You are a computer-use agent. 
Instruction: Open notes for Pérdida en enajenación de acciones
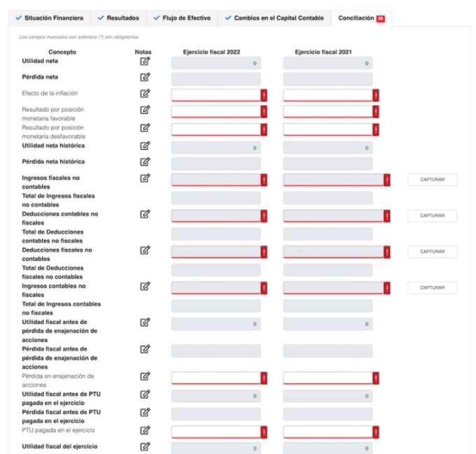tap(145, 376)
